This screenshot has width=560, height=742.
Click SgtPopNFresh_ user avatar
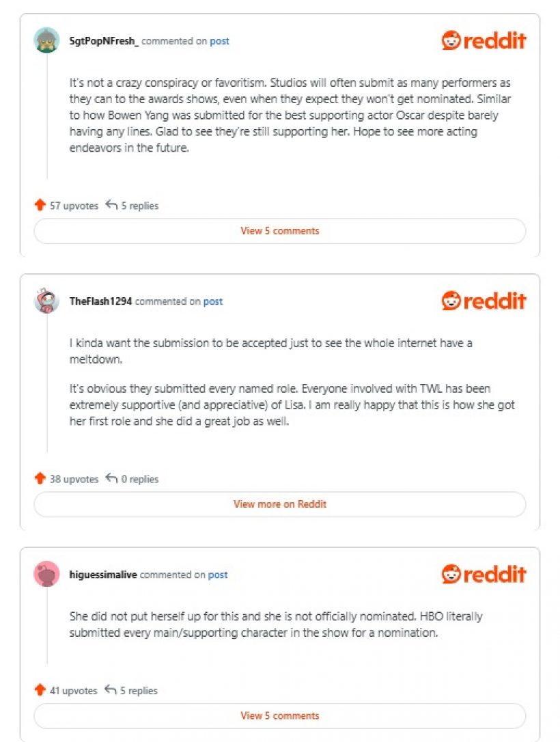point(46,40)
